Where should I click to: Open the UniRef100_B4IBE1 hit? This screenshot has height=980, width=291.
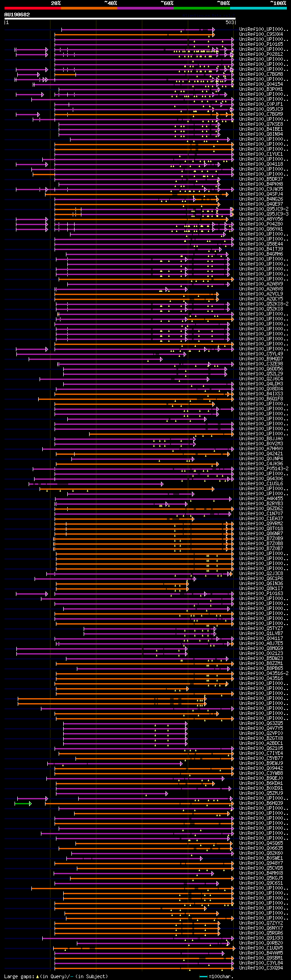click(x=261, y=129)
